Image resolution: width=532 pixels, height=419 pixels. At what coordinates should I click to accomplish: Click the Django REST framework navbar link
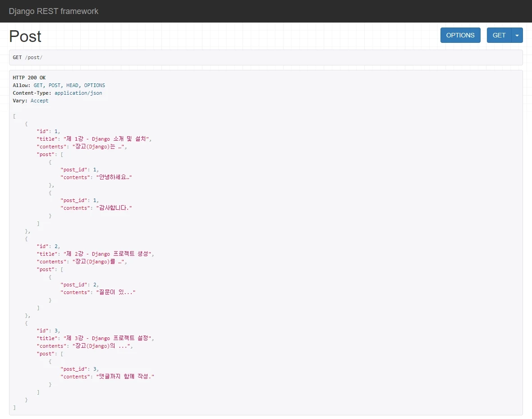pyautogui.click(x=53, y=11)
